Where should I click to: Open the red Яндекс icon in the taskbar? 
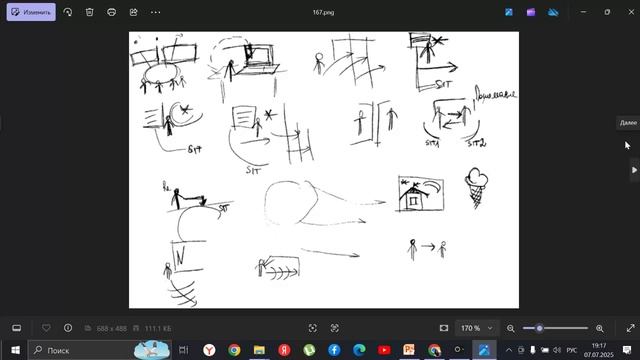284,350
